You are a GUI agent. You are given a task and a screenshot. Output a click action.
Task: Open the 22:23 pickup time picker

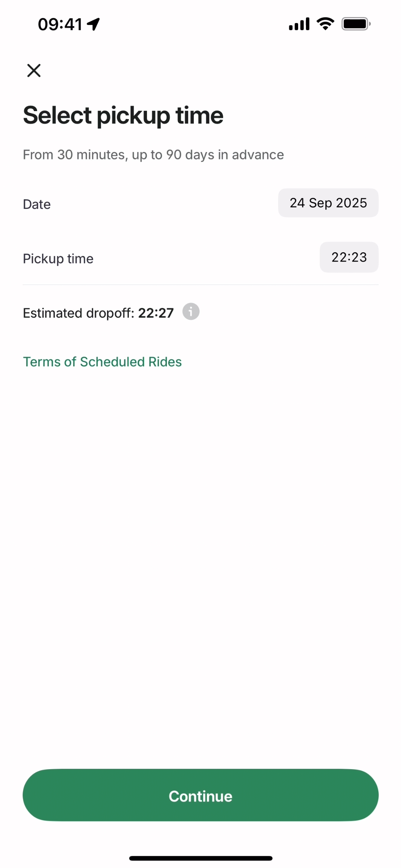[349, 257]
